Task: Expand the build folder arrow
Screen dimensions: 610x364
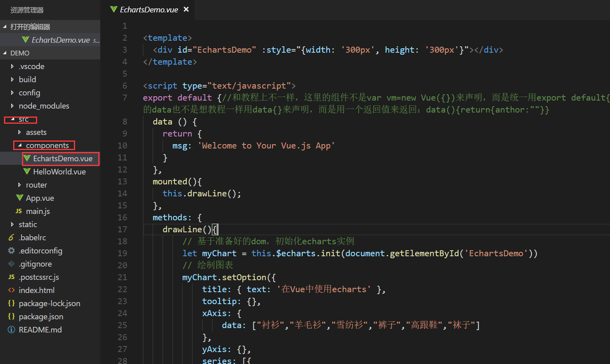Action: click(12, 79)
